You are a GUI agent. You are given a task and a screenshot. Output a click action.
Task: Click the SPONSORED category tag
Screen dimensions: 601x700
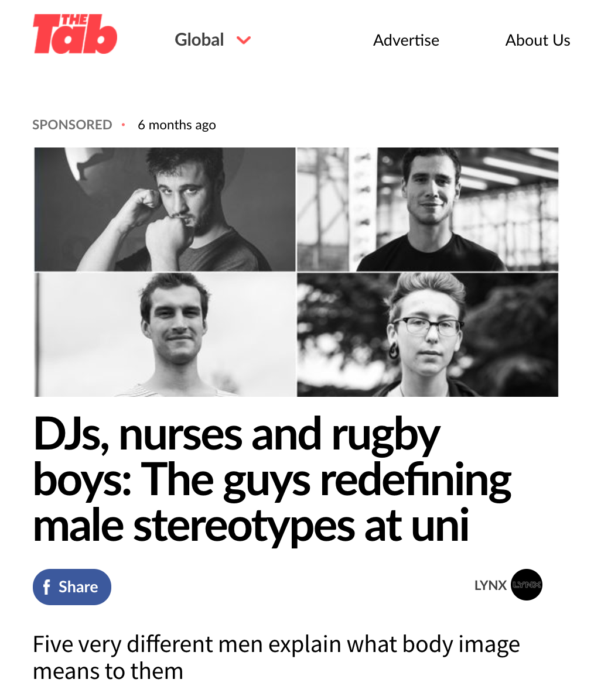[72, 125]
